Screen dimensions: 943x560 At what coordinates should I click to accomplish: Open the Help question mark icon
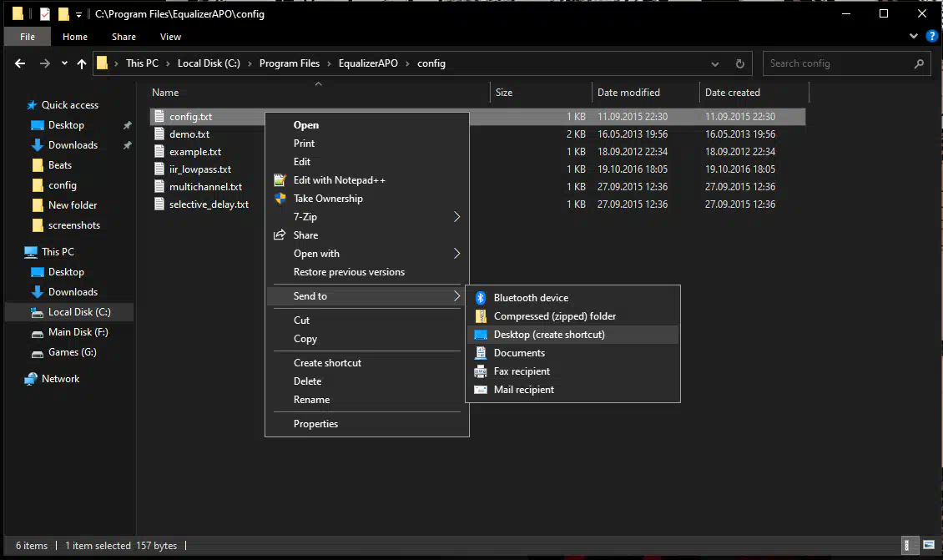[x=932, y=36]
